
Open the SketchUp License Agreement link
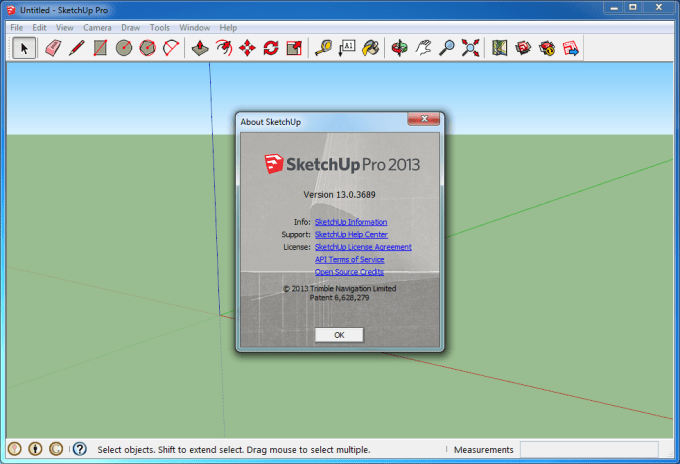coord(363,247)
